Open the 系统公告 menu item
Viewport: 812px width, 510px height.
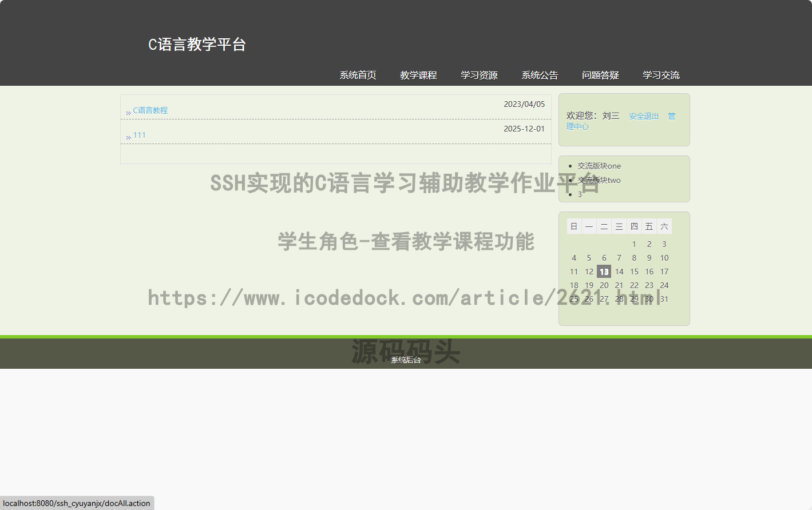pos(540,75)
